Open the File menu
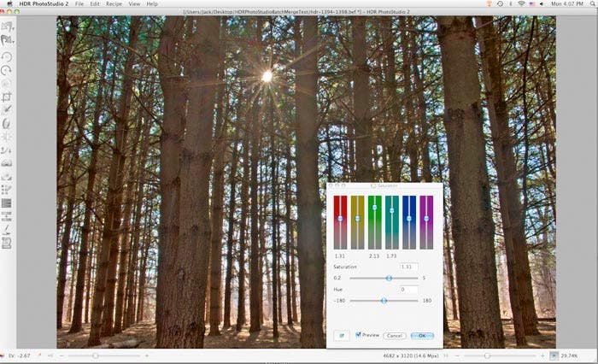This screenshot has height=364, width=598. [x=79, y=4]
